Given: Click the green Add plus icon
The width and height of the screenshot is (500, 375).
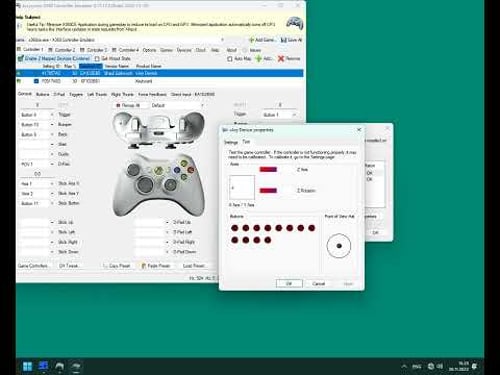Looking at the screenshot, I should tap(258, 58).
